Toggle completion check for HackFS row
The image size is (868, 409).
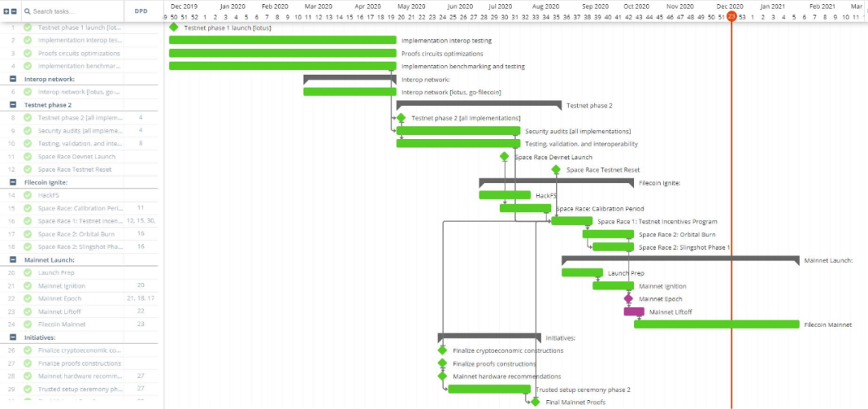pyautogui.click(x=27, y=194)
